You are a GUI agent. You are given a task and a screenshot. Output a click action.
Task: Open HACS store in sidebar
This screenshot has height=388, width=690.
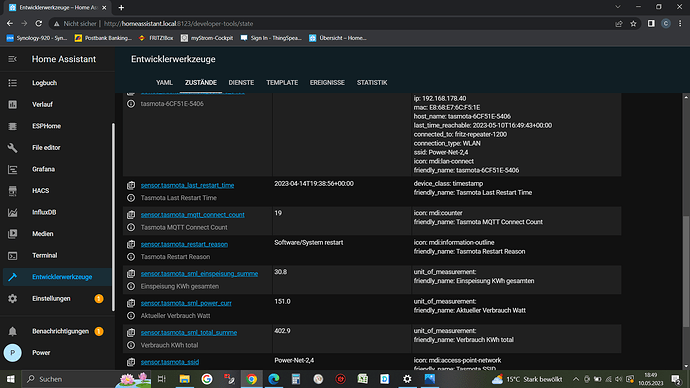click(x=40, y=190)
